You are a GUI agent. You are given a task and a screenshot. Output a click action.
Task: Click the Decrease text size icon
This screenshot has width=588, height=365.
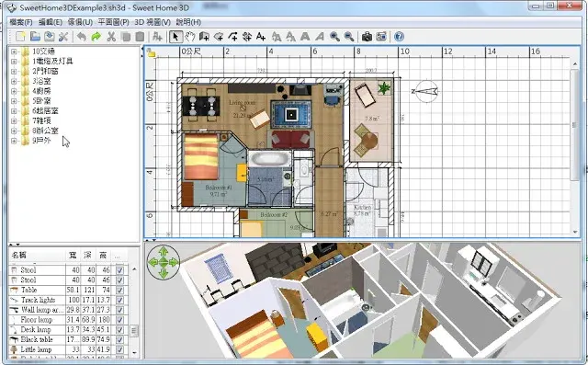(x=290, y=37)
